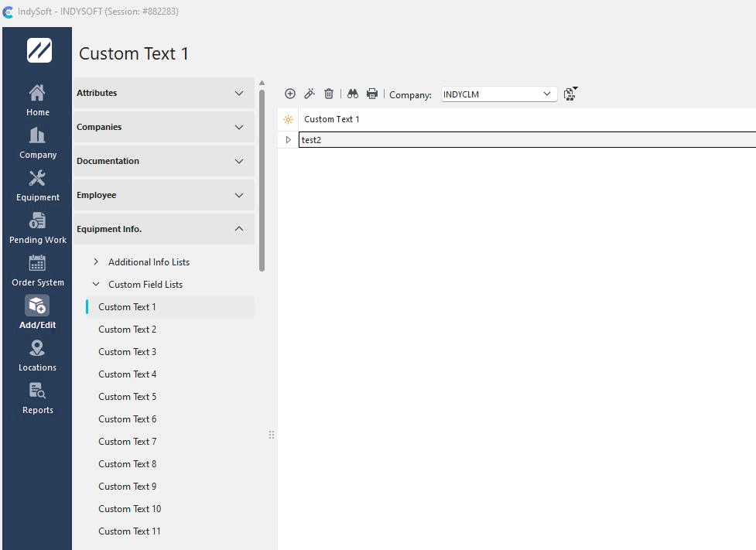
Task: Click the panel splitter grip handle
Action: (x=272, y=435)
